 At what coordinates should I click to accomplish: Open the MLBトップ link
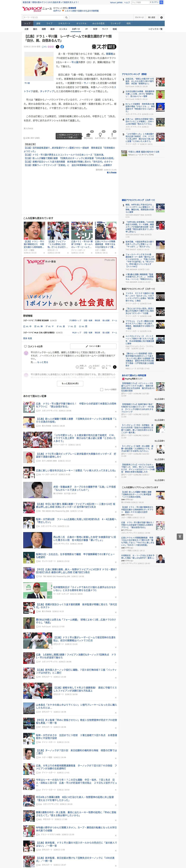(77, 333)
